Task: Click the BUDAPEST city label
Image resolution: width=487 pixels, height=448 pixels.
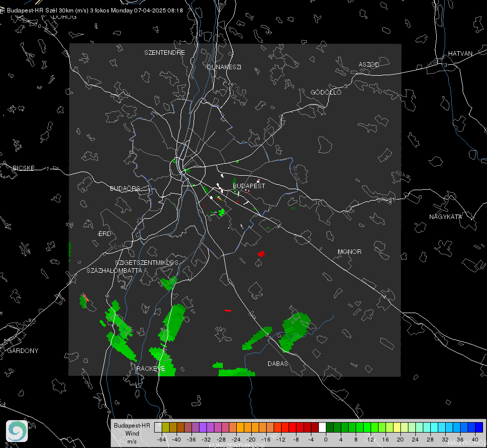Action: point(249,186)
